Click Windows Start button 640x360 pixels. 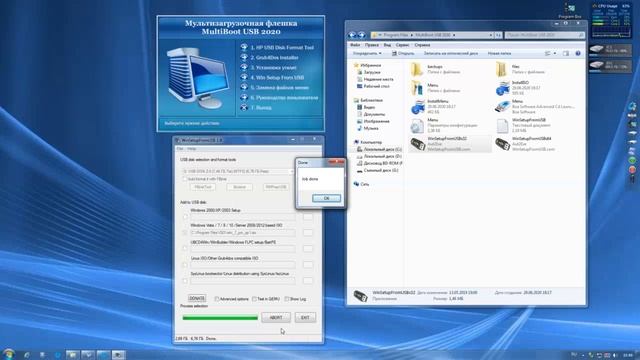tap(9, 354)
